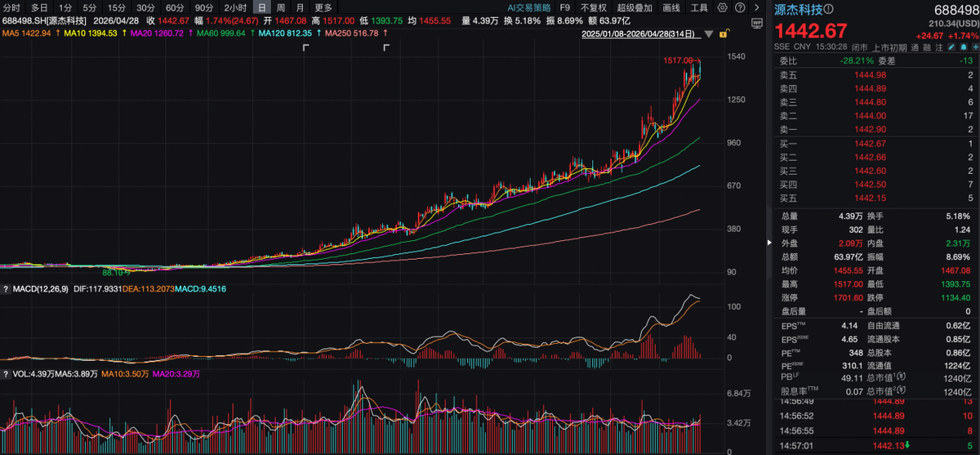Click the yellow padlock icon beside date range
980x455 pixels.
pyautogui.click(x=724, y=35)
